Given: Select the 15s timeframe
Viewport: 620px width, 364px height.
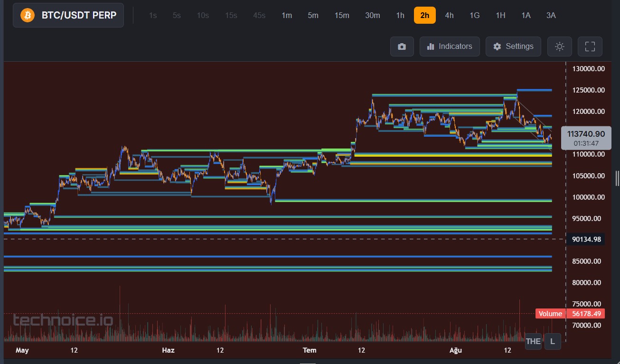Looking at the screenshot, I should coord(231,15).
